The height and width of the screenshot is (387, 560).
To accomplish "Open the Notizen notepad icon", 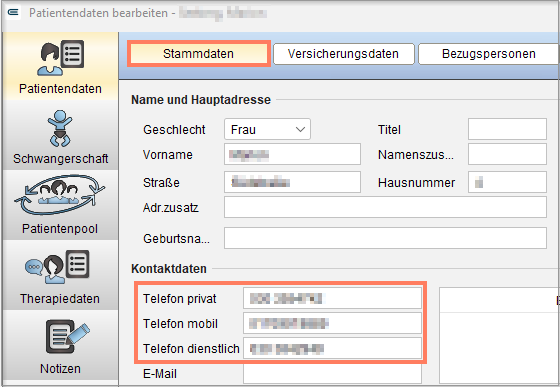I will click(x=60, y=345).
